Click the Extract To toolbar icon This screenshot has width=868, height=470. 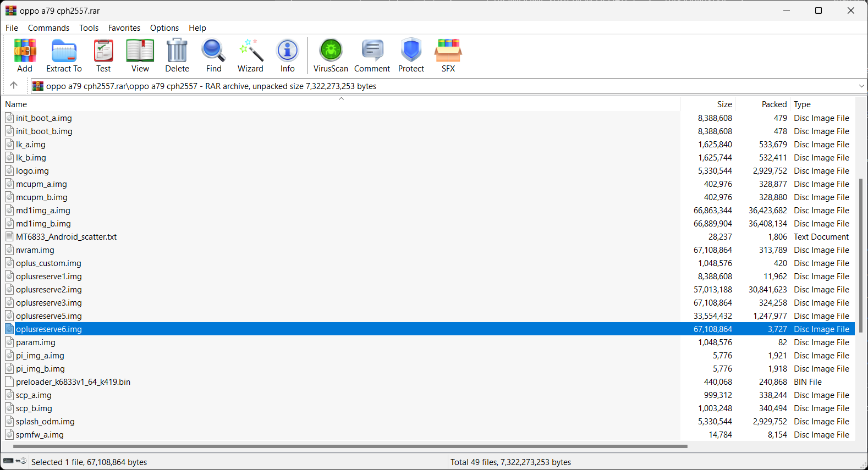64,56
